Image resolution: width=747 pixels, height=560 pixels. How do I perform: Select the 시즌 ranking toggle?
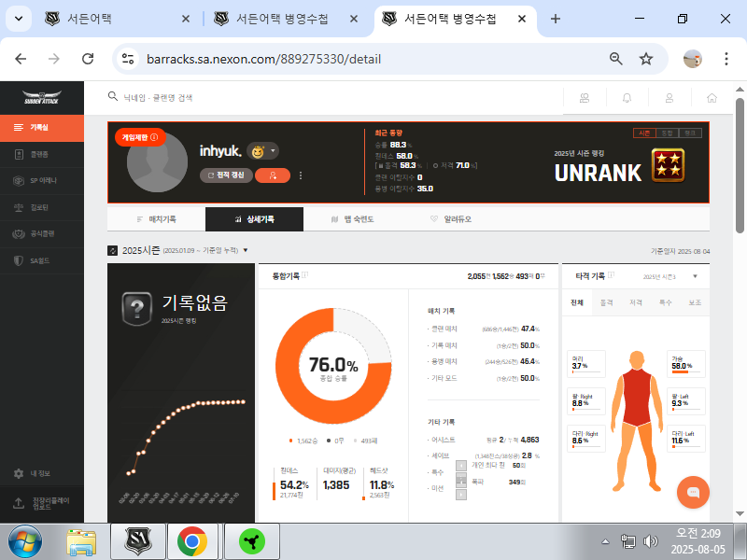[x=644, y=133]
